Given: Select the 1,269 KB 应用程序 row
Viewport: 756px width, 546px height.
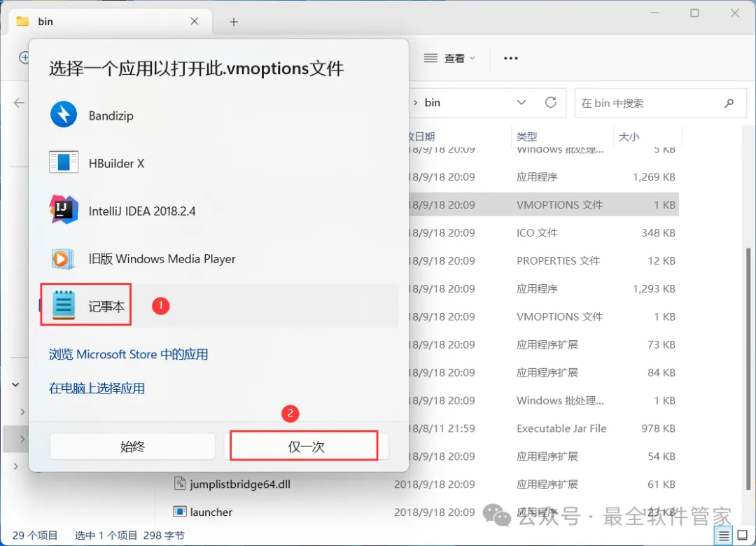Looking at the screenshot, I should [x=543, y=176].
